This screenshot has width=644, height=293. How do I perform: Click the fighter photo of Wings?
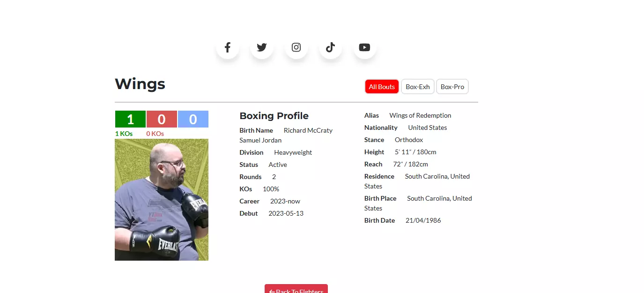click(162, 200)
